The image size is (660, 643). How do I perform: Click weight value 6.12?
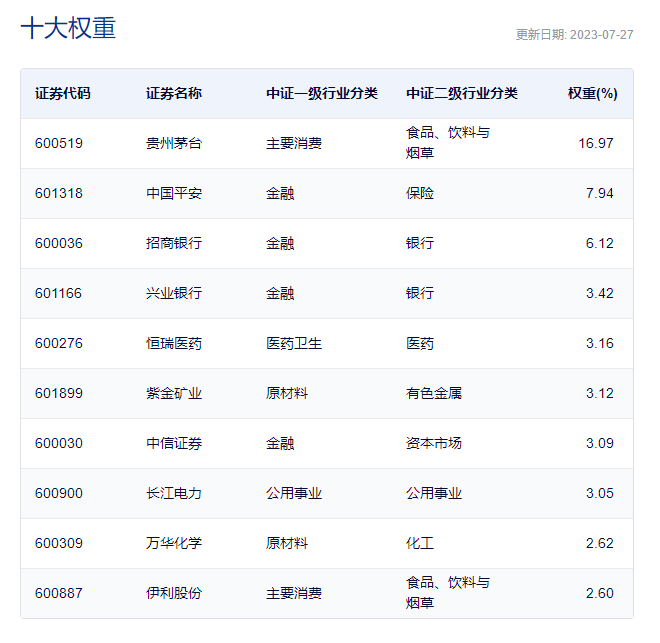click(x=600, y=244)
